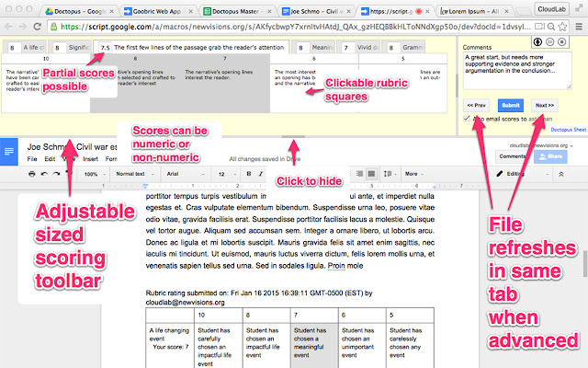Switch to the Doctopus – Google tab
The image size is (588, 368).
tap(77, 12)
